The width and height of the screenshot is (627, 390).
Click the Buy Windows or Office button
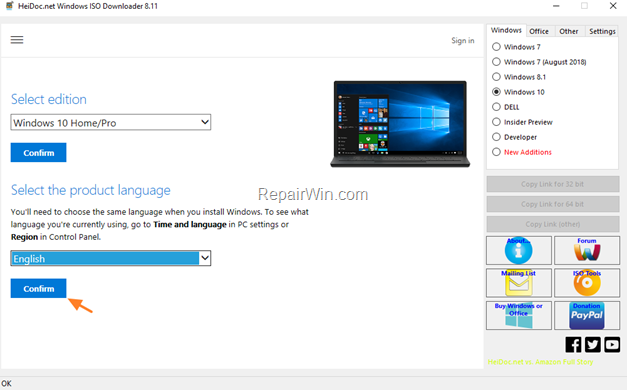519,316
